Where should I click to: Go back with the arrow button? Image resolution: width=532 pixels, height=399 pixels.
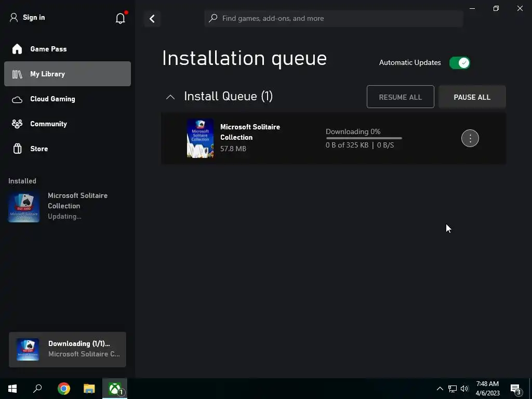point(152,19)
